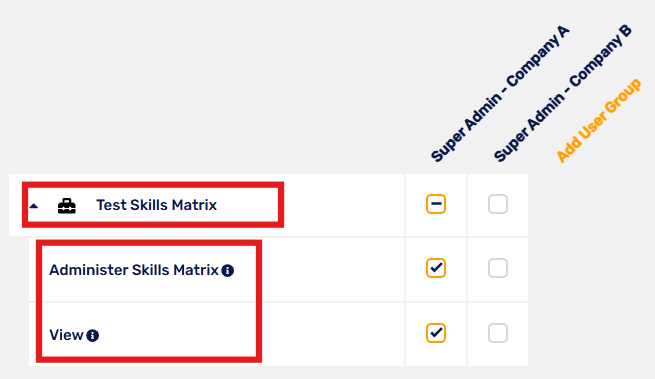Click the Super Admin - Company B header
655x379 pixels.
[563, 93]
